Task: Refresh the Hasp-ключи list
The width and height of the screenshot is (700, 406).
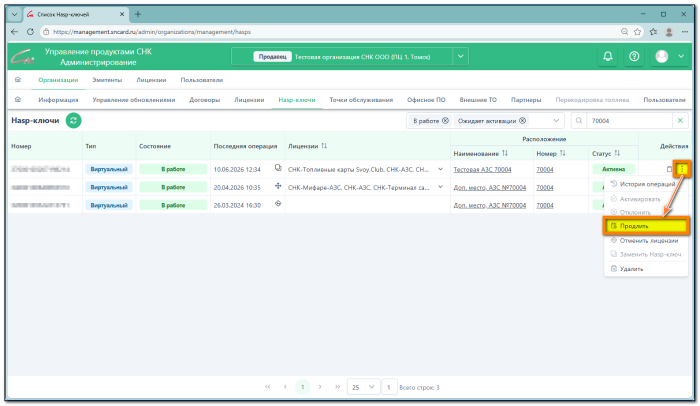Action: point(74,121)
